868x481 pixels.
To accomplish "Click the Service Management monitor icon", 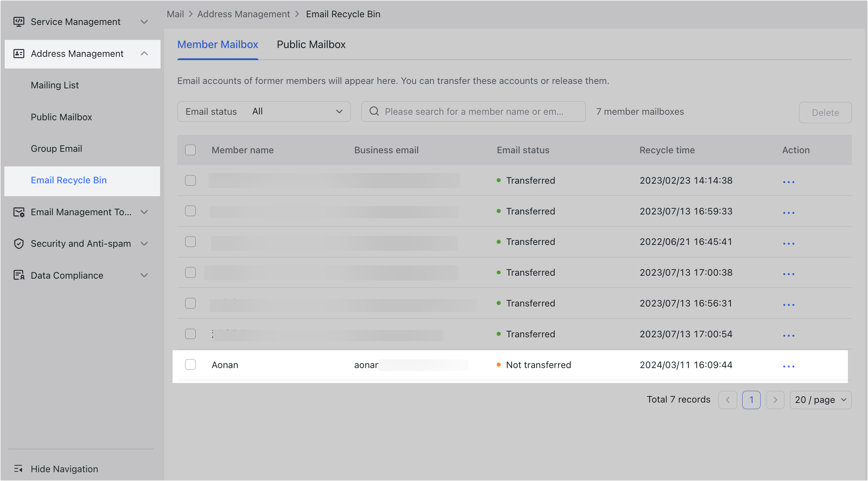I will pos(19,22).
